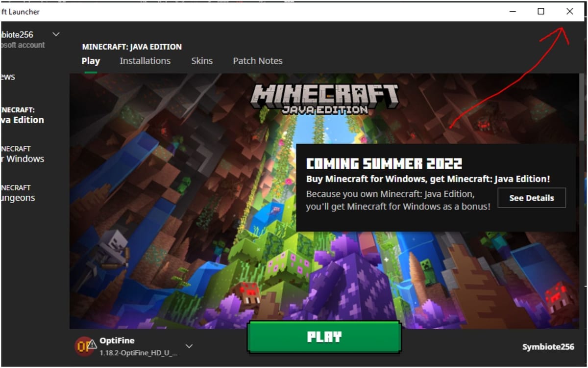Click See Details on the summer promotion
This screenshot has width=588, height=368.
pyautogui.click(x=532, y=198)
